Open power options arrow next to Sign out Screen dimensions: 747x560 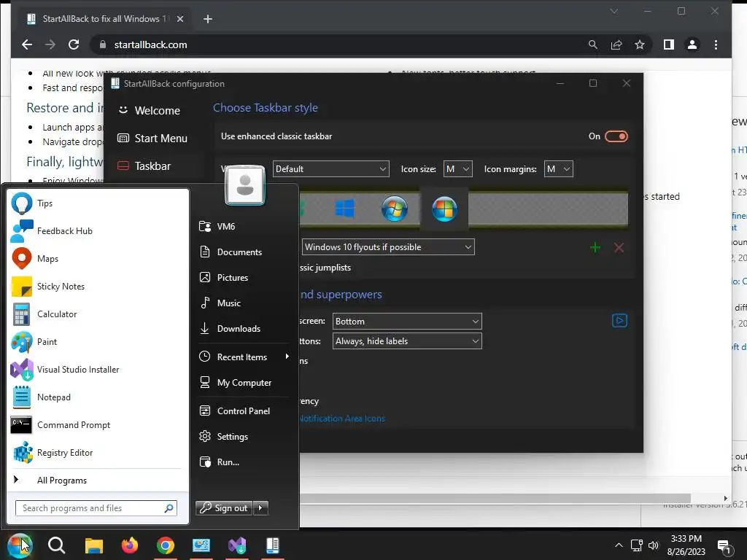point(260,508)
